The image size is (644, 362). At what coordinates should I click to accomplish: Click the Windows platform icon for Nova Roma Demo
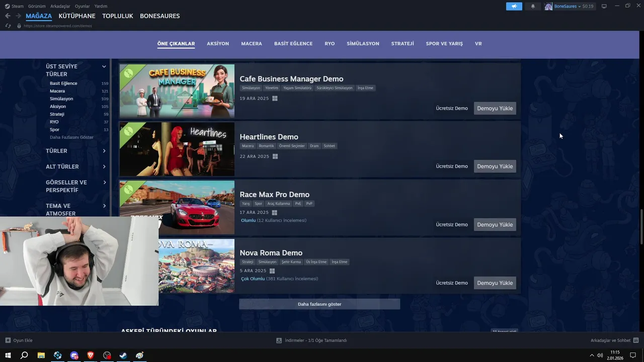pyautogui.click(x=272, y=271)
